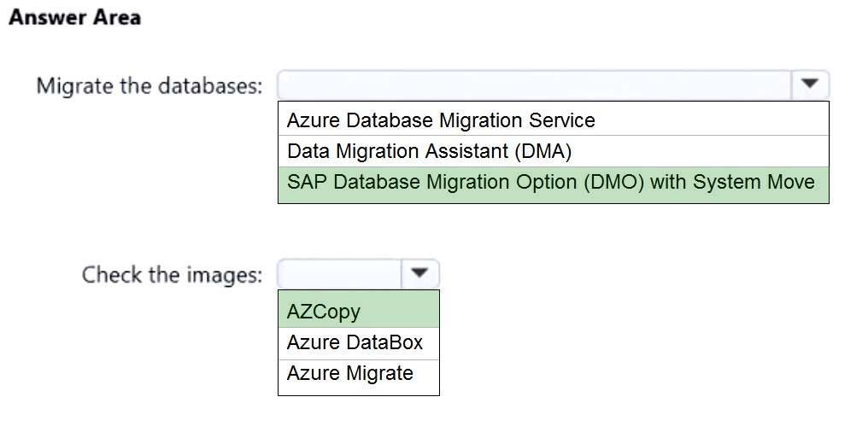Open the Migrate the databases dropdown arrow
Viewport: 868px width, 432px height.
(x=810, y=85)
